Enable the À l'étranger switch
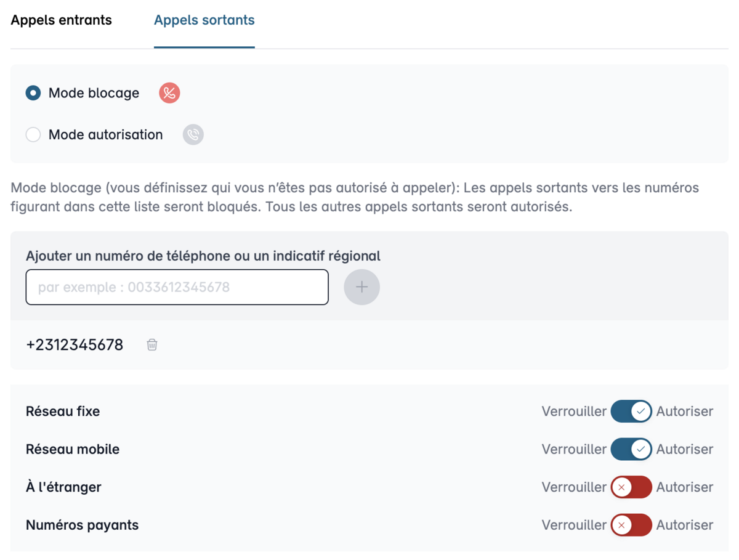 pos(631,487)
